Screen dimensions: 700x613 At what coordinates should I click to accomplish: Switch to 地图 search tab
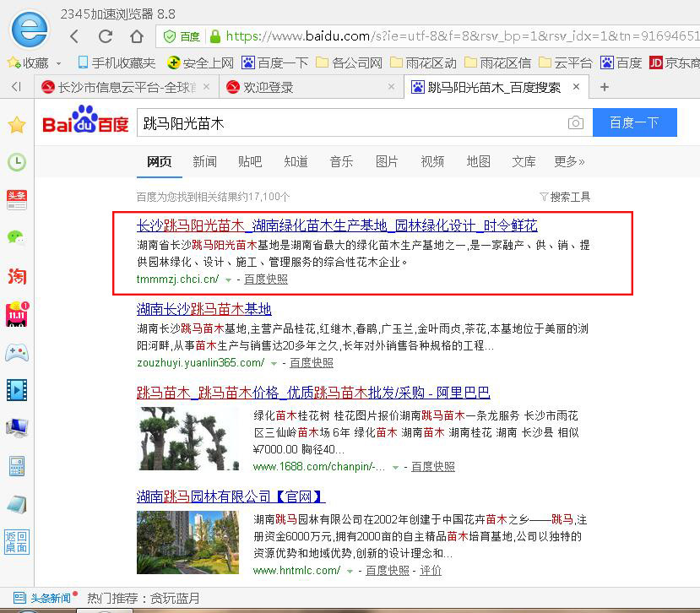478,161
